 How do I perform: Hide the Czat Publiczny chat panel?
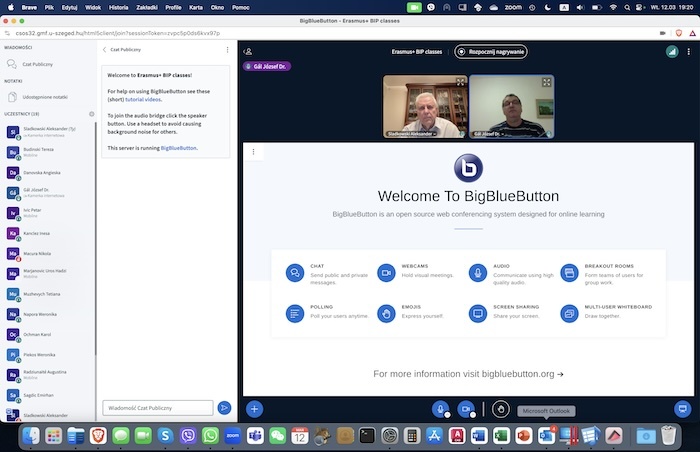point(122,50)
